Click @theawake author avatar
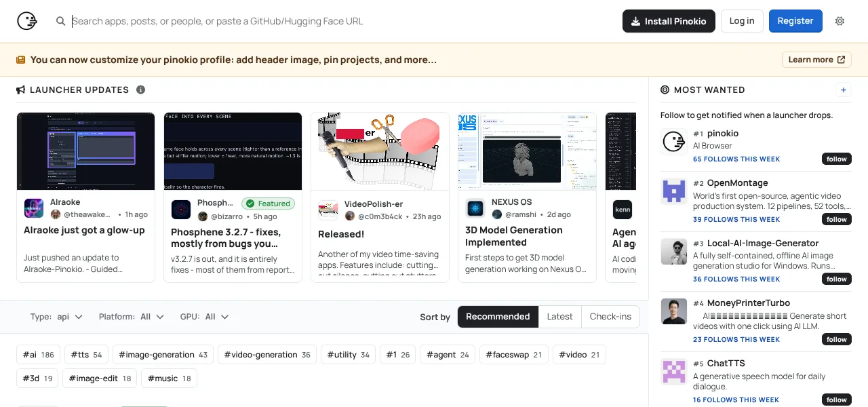The width and height of the screenshot is (868, 407). click(56, 214)
